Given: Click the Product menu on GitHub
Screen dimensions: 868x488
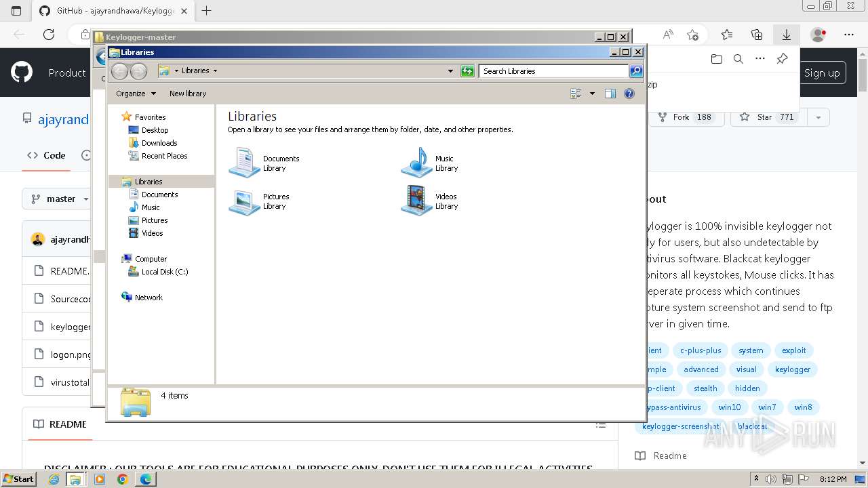Looking at the screenshot, I should 67,73.
